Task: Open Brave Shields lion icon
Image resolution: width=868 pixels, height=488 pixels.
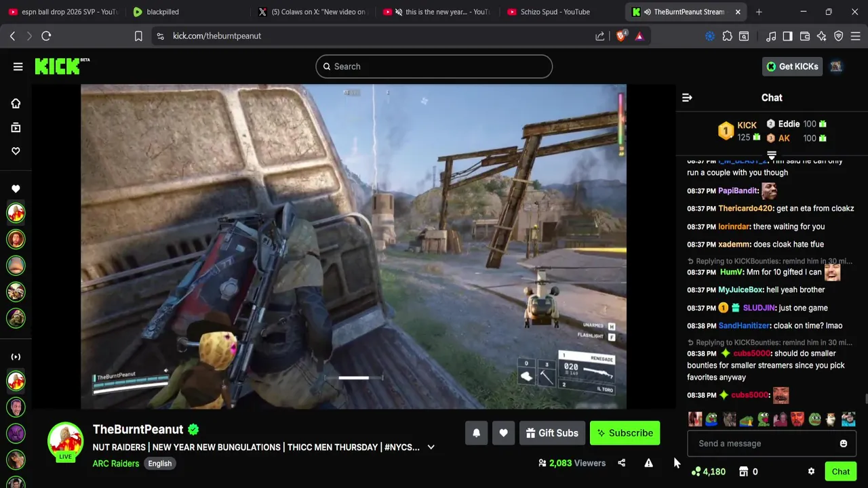Action: tap(621, 36)
